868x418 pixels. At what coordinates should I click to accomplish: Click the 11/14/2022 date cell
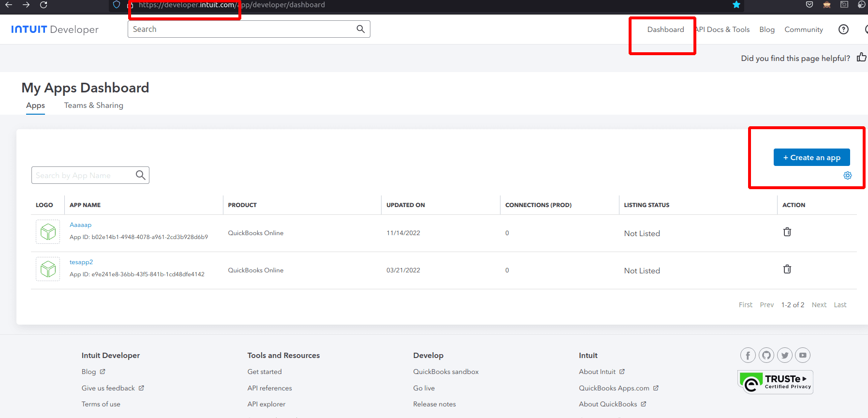403,233
